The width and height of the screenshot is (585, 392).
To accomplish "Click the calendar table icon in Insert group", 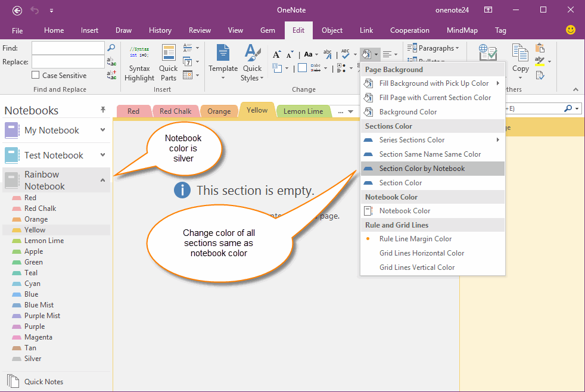I will pos(188,75).
